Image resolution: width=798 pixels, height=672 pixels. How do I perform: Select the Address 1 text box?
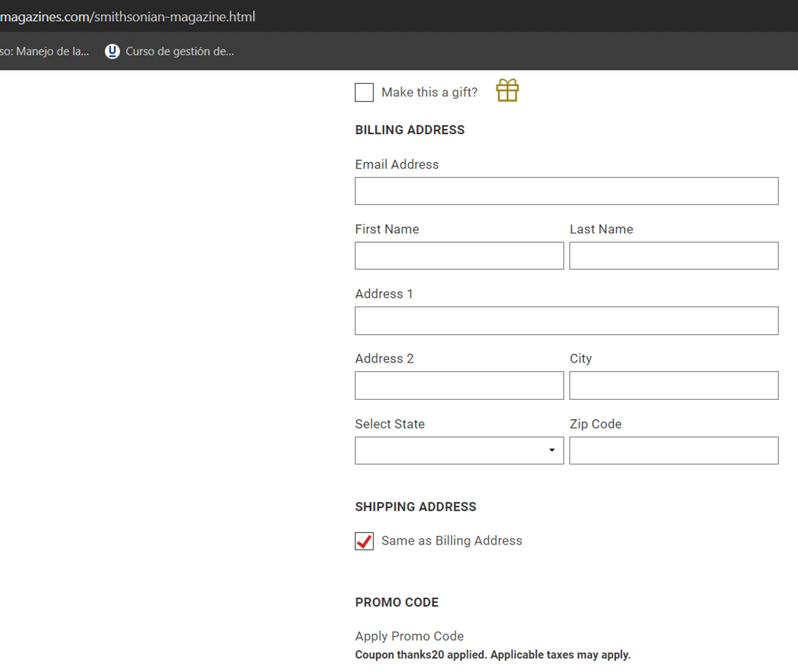pos(566,321)
